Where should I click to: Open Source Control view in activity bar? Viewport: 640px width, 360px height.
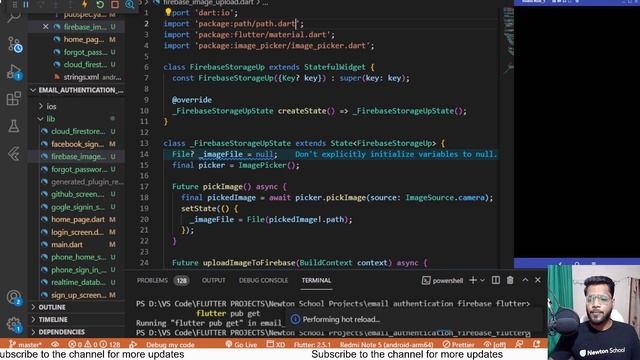point(15,44)
